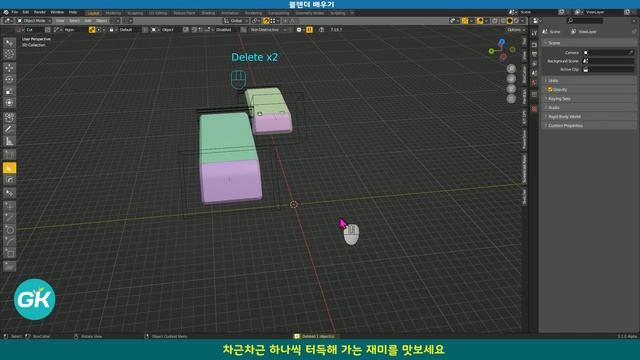The image size is (640, 360).
Task: Select the larger green and purple box object
Action: [231, 159]
